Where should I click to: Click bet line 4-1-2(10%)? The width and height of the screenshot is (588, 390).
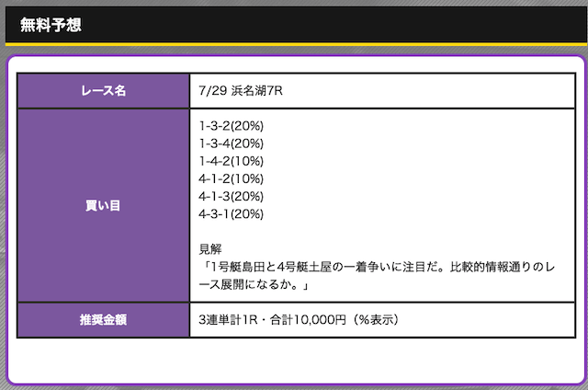pos(231,178)
